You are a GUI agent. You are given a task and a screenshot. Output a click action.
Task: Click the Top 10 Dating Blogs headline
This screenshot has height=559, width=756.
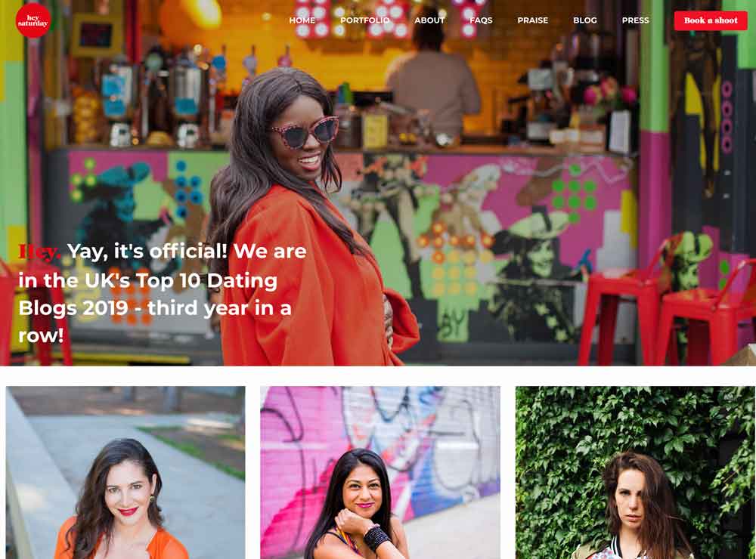pos(163,293)
